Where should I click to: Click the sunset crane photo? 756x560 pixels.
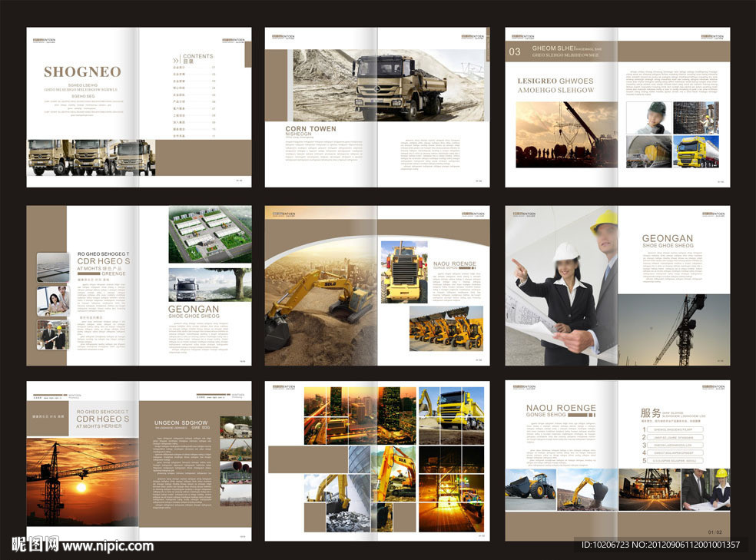point(82,481)
